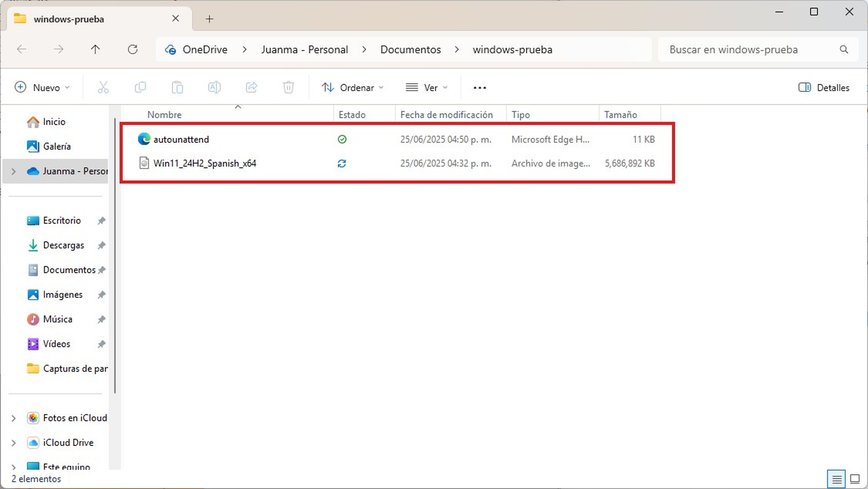Viewport: 868px width, 489px height.
Task: Go back with the left arrow
Action: point(21,49)
